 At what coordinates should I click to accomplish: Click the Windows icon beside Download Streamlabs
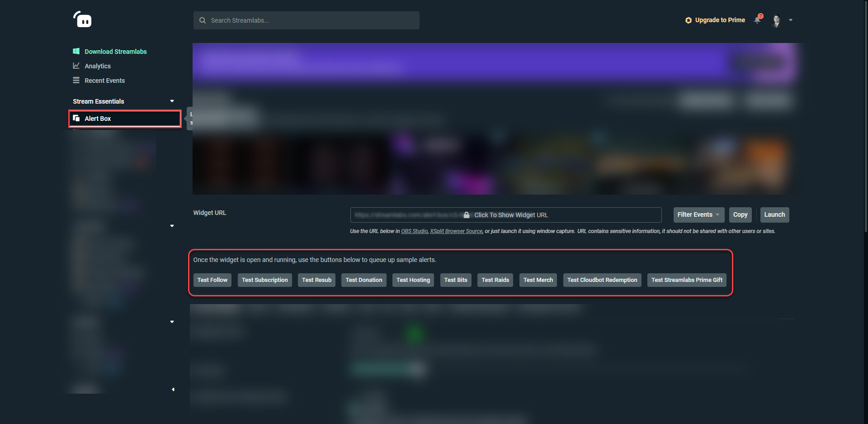(x=76, y=51)
